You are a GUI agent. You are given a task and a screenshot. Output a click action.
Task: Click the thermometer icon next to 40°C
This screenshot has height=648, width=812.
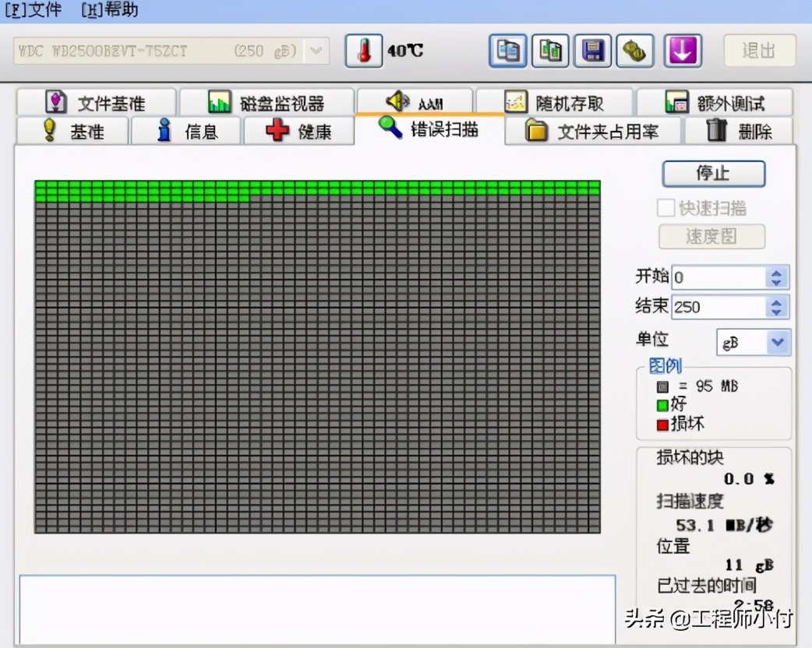[x=363, y=51]
